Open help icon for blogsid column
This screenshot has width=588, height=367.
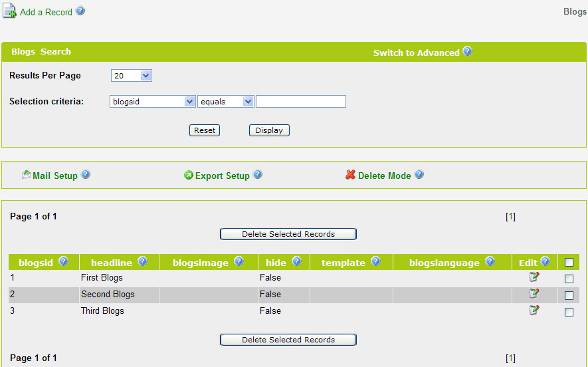tap(63, 261)
